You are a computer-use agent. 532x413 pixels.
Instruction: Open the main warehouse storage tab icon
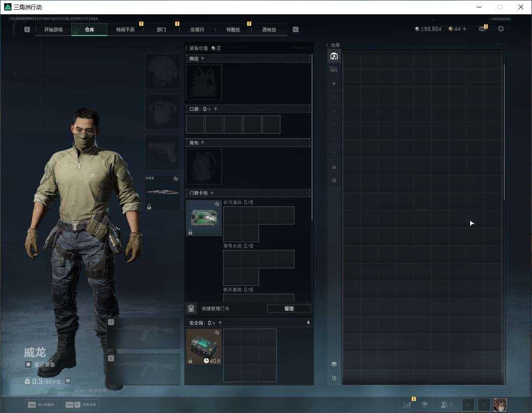(x=334, y=56)
